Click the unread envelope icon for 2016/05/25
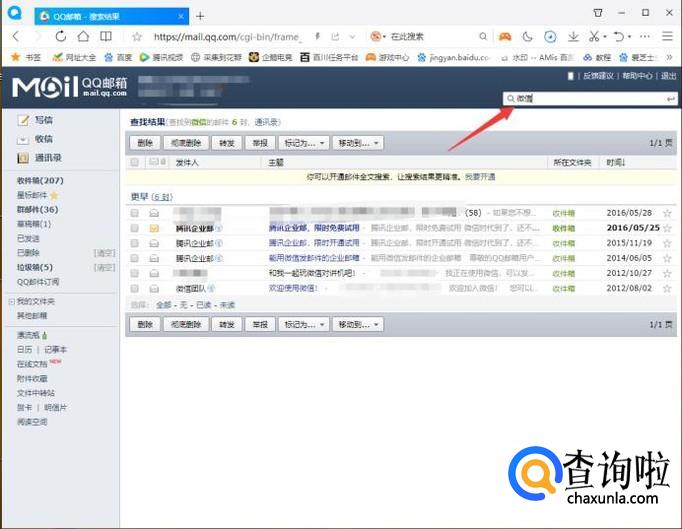The width and height of the screenshot is (682, 529). pyautogui.click(x=154, y=228)
